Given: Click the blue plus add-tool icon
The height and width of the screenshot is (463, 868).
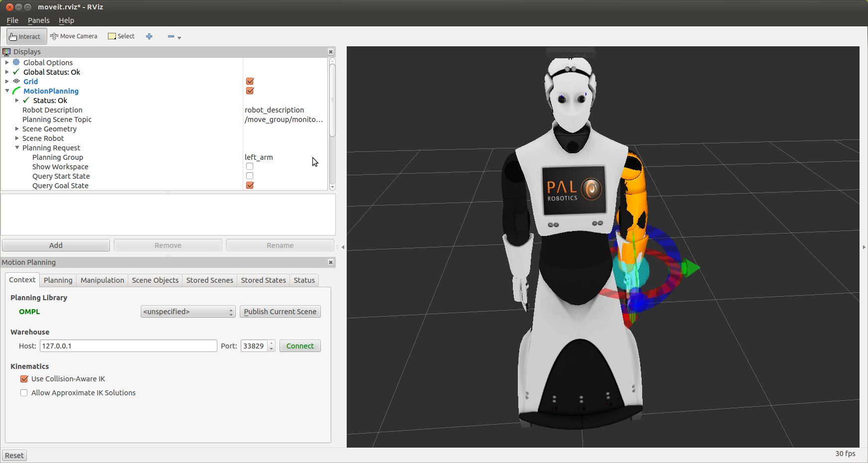Looking at the screenshot, I should point(149,36).
